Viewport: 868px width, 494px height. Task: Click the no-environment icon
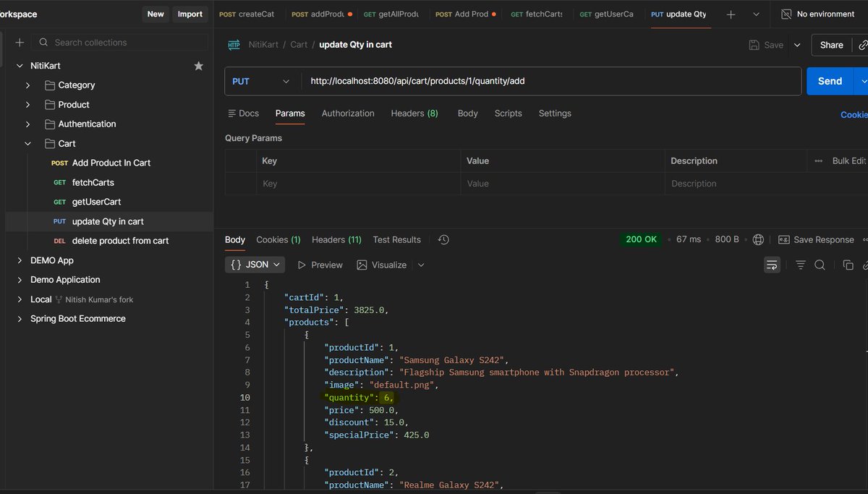[786, 14]
